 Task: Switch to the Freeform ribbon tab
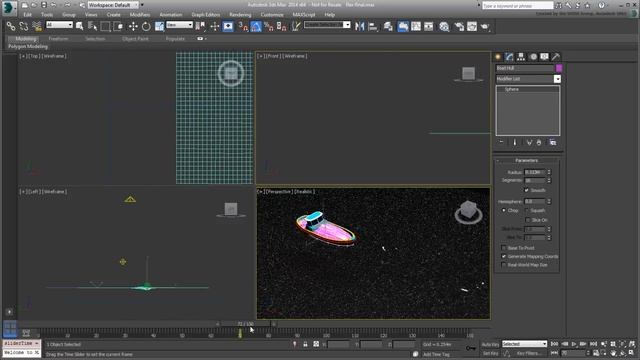(x=58, y=39)
